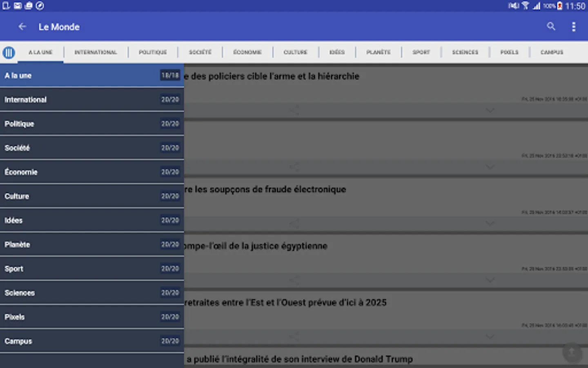Select 'A la une' in the drawer list
The width and height of the screenshot is (588, 368).
tap(92, 75)
